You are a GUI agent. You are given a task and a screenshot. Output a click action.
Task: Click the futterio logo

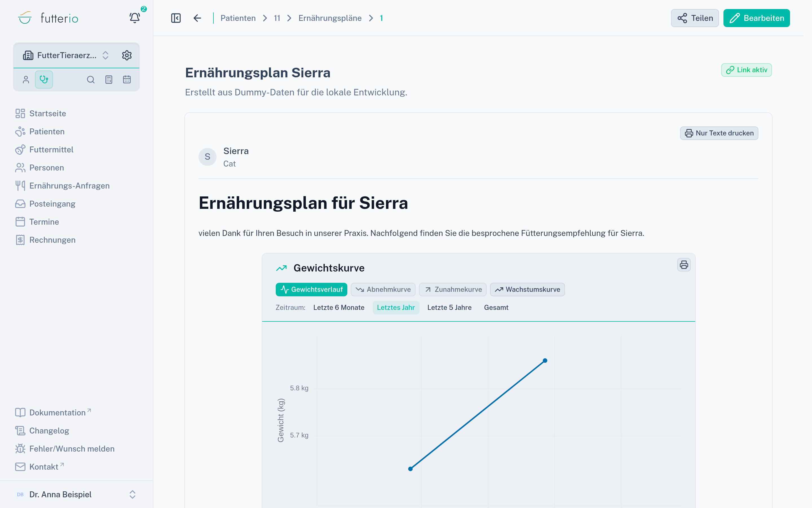click(48, 18)
